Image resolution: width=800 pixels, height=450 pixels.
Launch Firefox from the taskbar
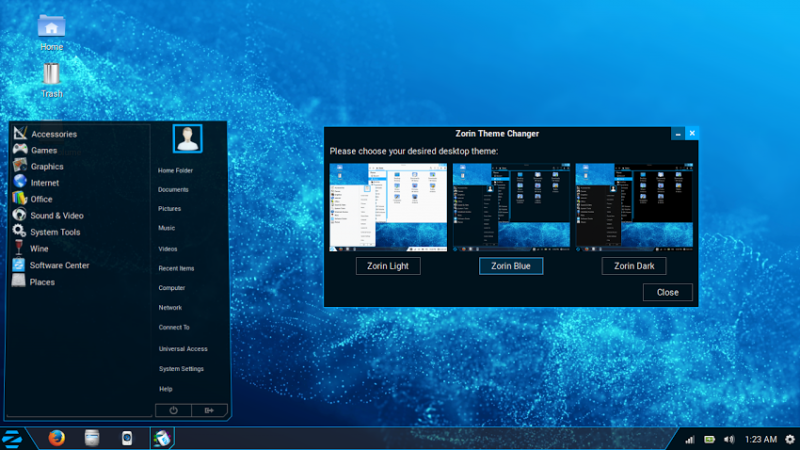coord(57,438)
